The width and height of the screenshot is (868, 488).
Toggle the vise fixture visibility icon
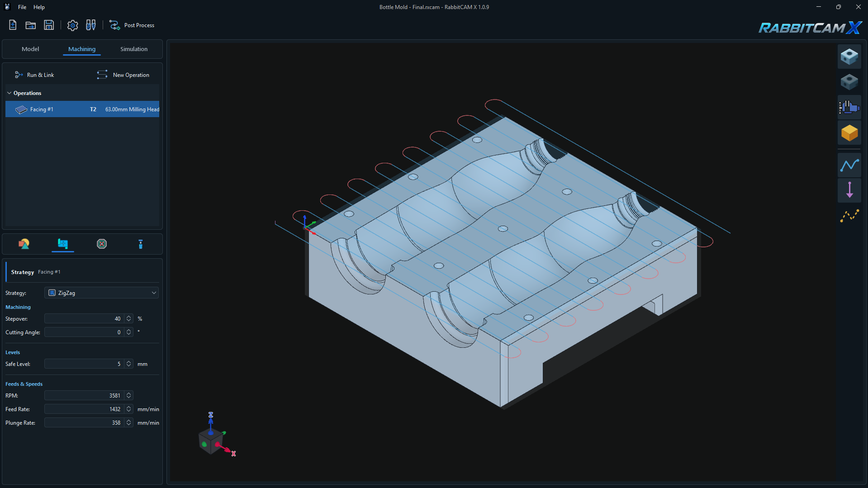click(849, 108)
